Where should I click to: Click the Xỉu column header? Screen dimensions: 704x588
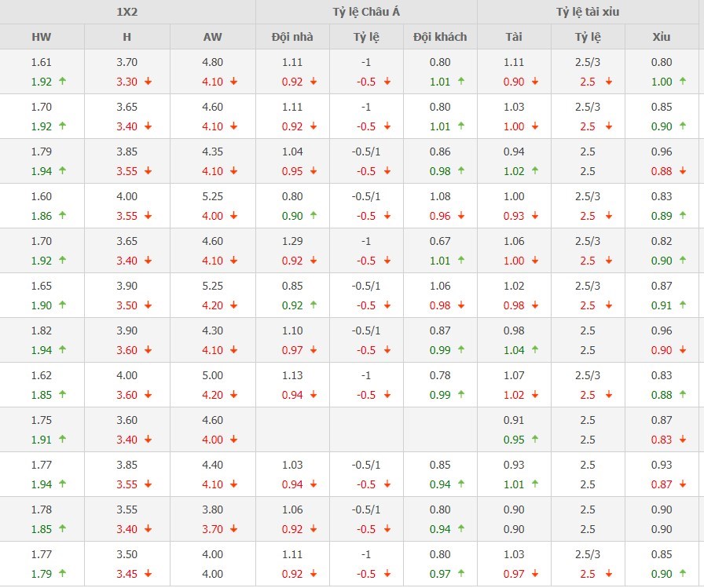662,37
